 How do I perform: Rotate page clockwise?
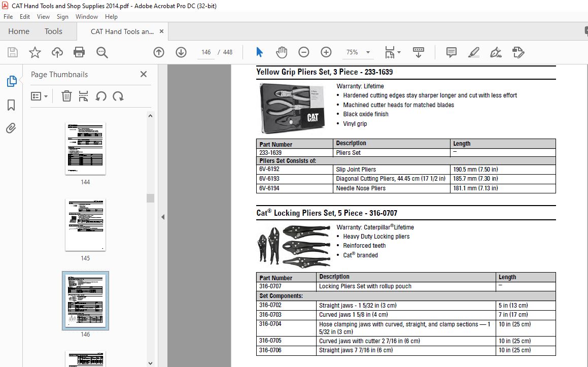[118, 96]
